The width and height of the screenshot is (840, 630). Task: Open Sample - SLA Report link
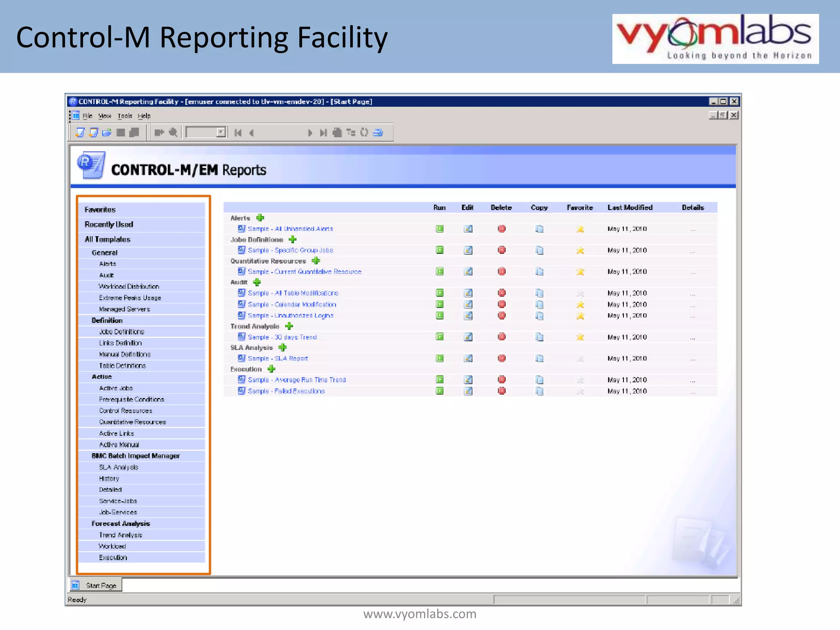click(x=278, y=358)
